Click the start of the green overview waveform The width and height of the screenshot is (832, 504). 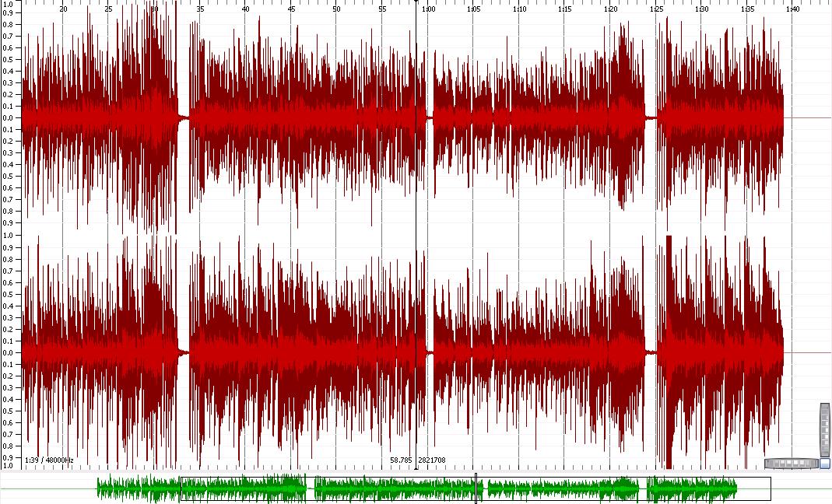(97, 488)
